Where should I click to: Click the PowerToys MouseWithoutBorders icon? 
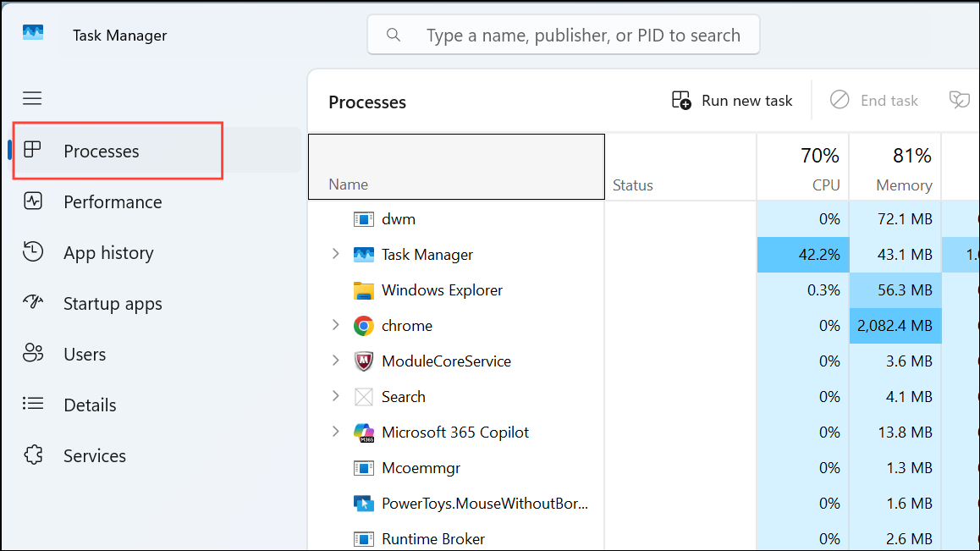click(364, 504)
